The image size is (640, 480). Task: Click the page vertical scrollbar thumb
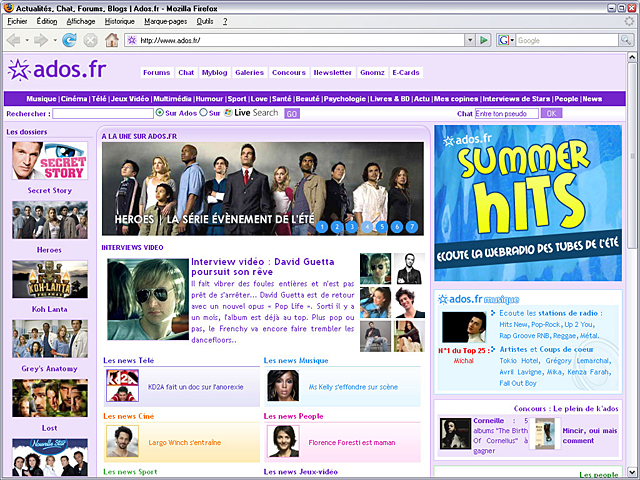click(631, 155)
